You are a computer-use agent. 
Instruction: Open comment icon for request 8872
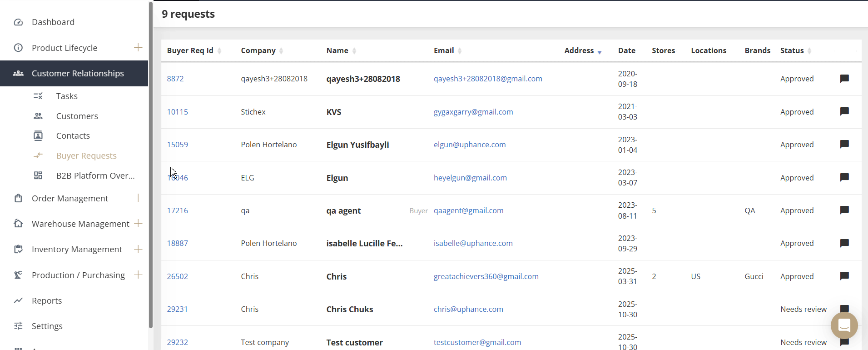click(x=844, y=79)
